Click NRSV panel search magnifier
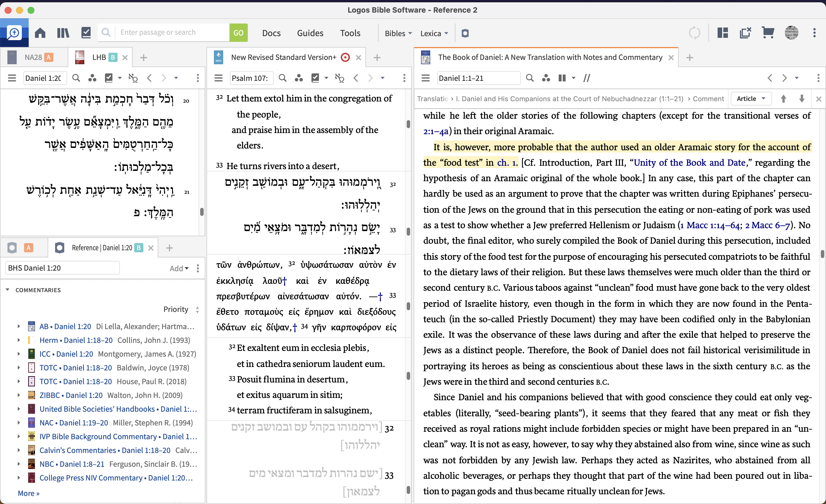Viewport: 826px width, 504px height. [x=283, y=78]
